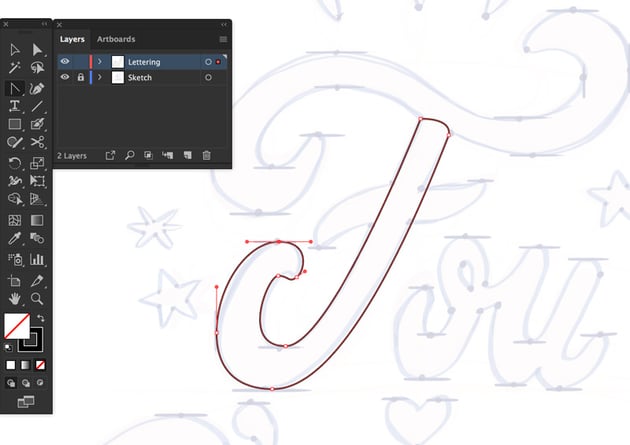This screenshot has width=630, height=445.
Task: Select the Line Segment tool
Action: pyautogui.click(x=37, y=106)
